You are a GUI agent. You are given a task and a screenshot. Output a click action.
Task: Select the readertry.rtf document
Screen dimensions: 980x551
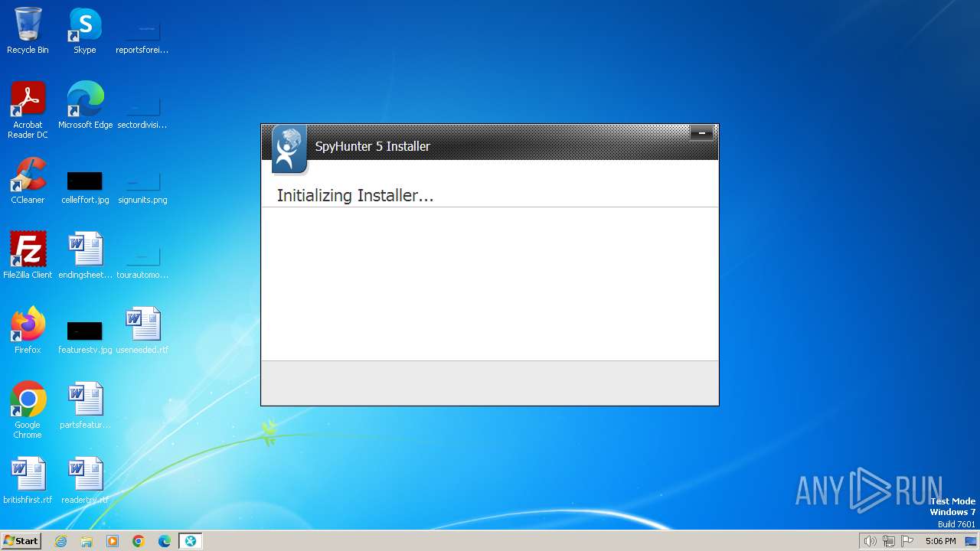point(85,481)
